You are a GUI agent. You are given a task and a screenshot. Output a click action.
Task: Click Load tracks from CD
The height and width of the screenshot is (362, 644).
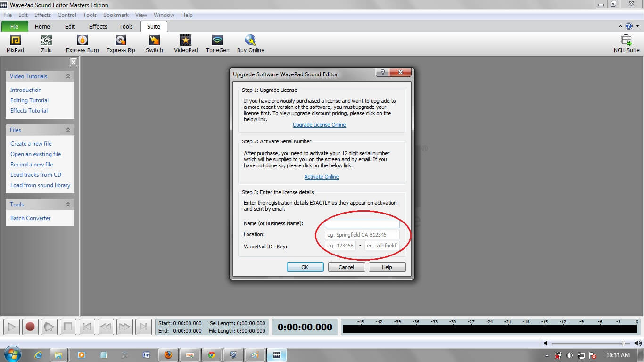pyautogui.click(x=36, y=175)
